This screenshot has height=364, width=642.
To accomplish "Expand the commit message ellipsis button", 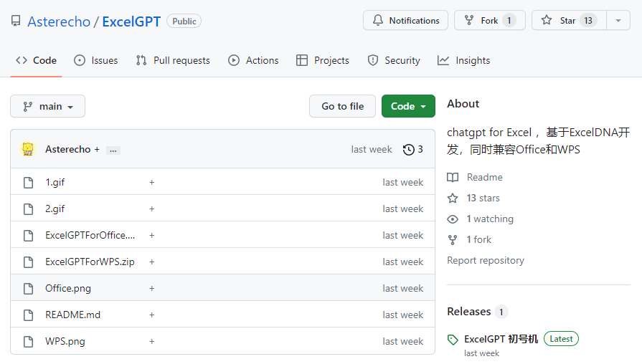I will [x=113, y=150].
